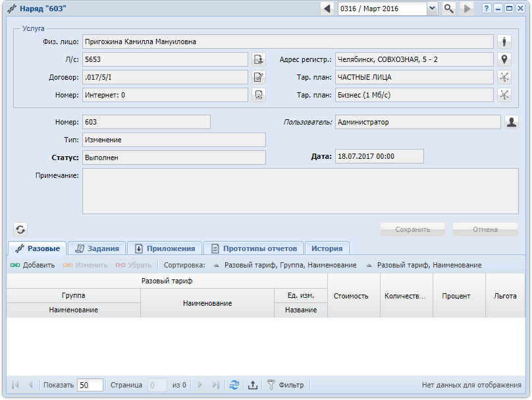
Task: Open tariff plan icon beside ЧАСТНЫЕ ЛИЦА
Action: 504,77
